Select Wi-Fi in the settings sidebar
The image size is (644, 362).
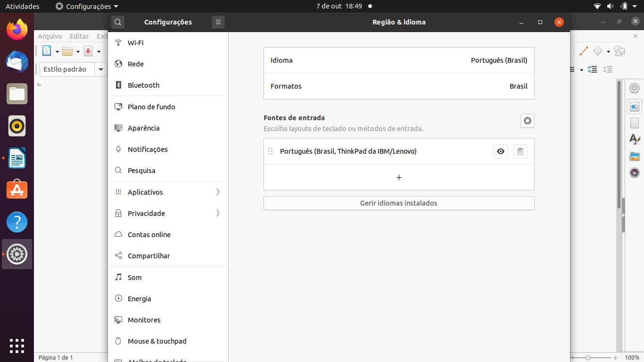(168, 43)
